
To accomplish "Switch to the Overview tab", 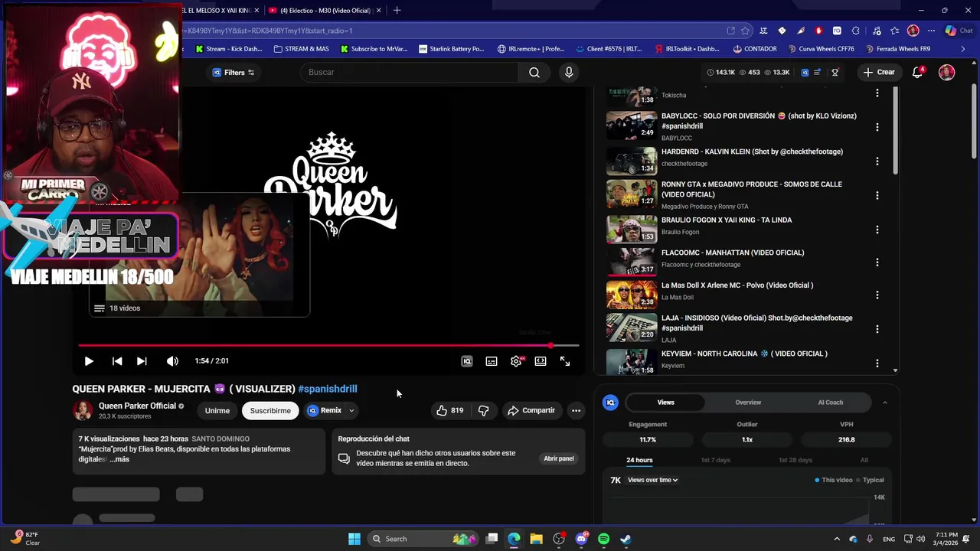I will pos(748,402).
